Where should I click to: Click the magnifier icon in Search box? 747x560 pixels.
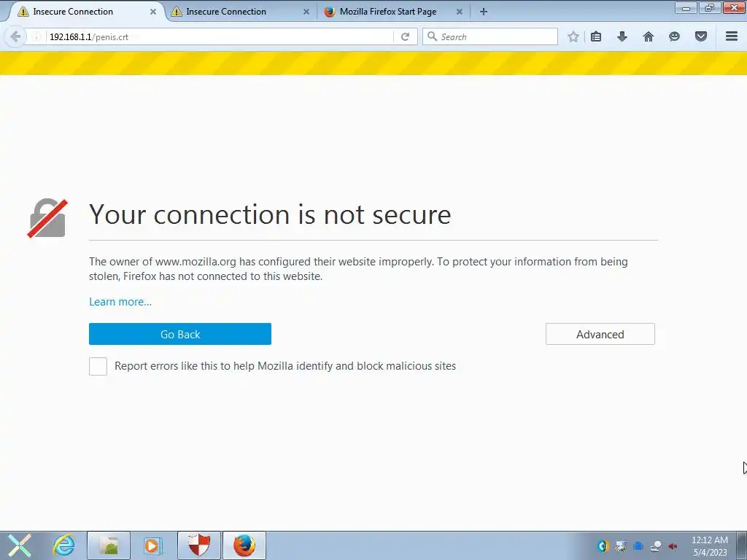(432, 36)
